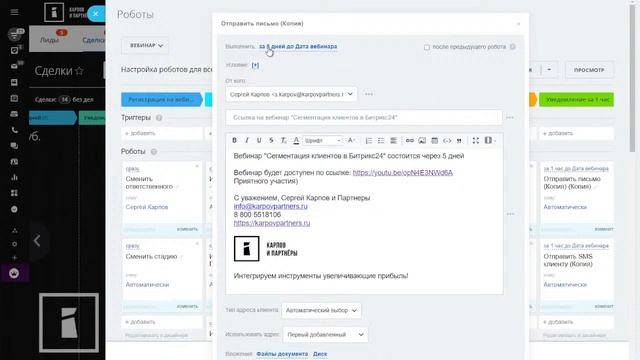Screen dimensions: 640x360
Task: Insert a quote block in editor
Action: [459, 140]
